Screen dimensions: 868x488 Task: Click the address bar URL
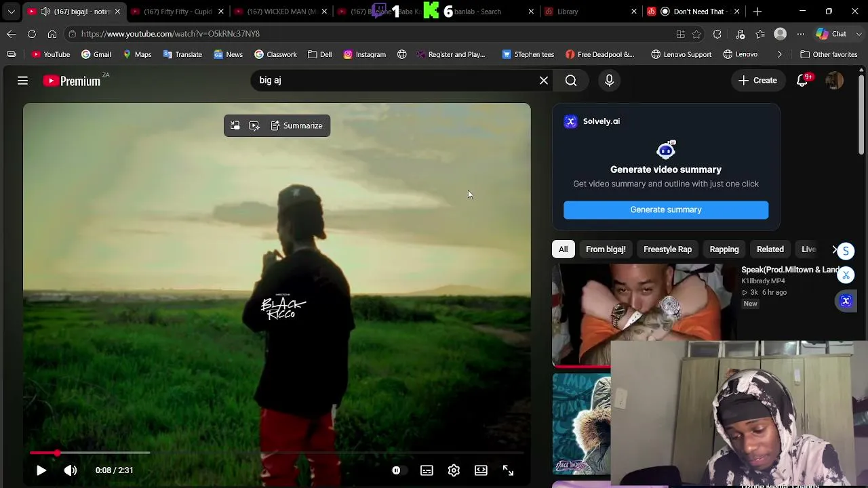[x=171, y=34]
